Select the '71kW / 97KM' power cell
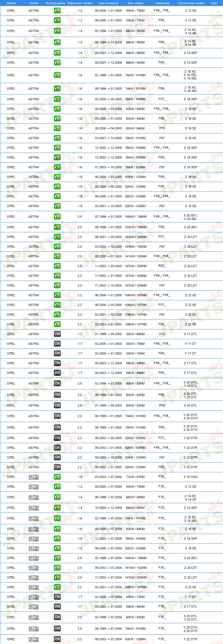223x644 pixels. (135, 477)
